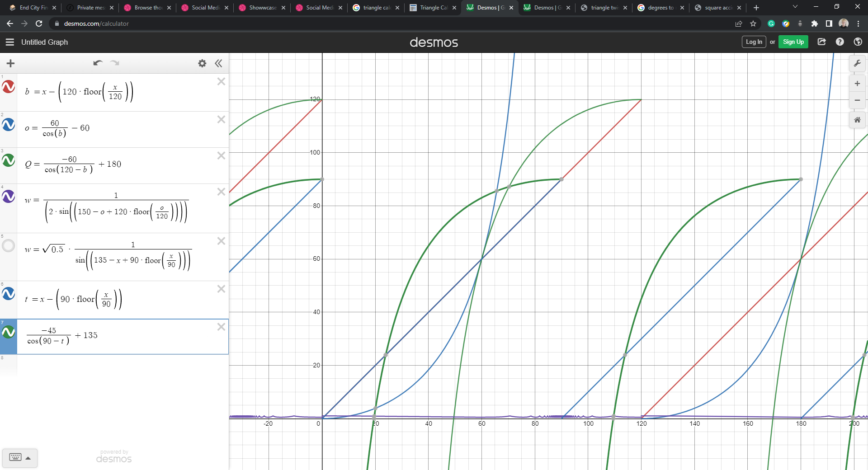Hide the red b expression graph

[x=9, y=87]
